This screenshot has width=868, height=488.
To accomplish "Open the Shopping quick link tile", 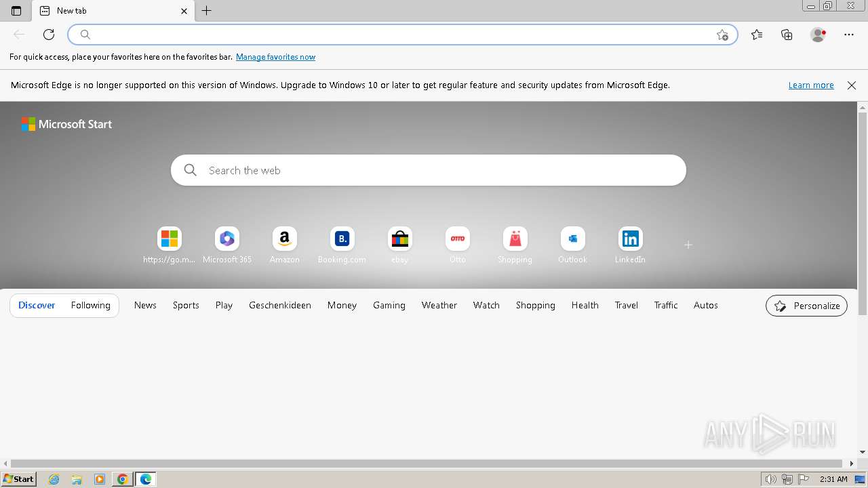I will pyautogui.click(x=515, y=245).
